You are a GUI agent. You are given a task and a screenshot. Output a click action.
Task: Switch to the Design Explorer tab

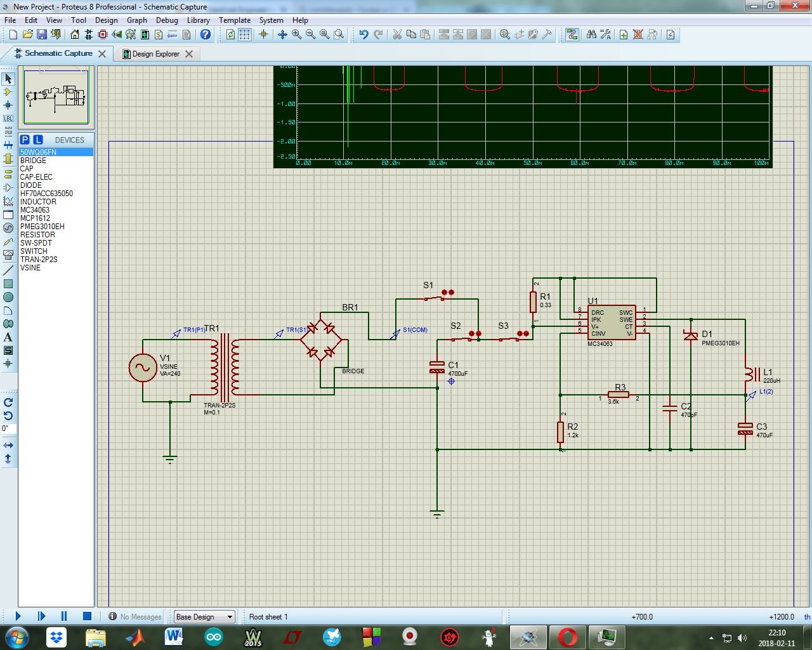pos(157,54)
